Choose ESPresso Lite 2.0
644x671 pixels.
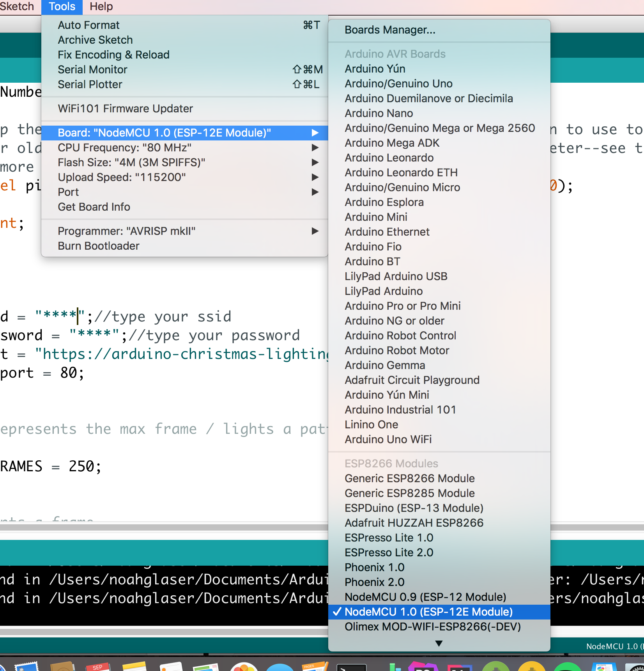click(x=439, y=552)
